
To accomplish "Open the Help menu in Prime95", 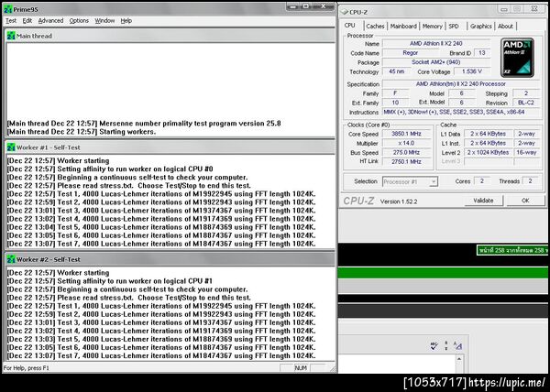I will pos(126,21).
